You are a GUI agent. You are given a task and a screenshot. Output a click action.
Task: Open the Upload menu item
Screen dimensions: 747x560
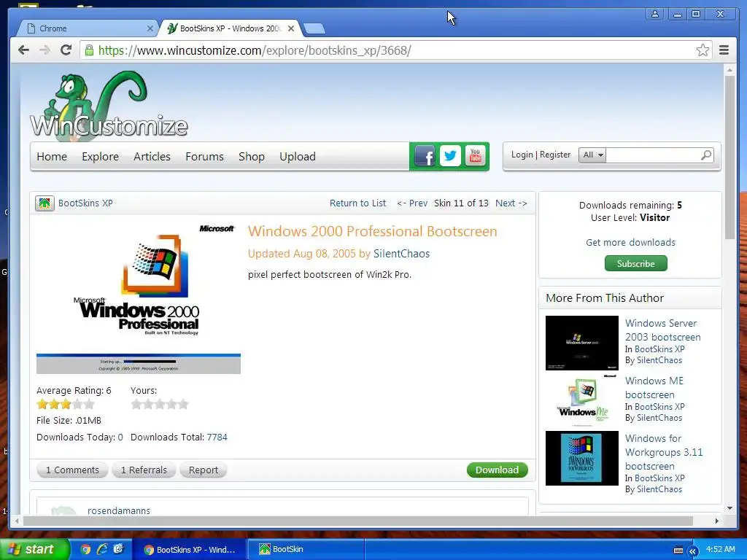pos(298,156)
